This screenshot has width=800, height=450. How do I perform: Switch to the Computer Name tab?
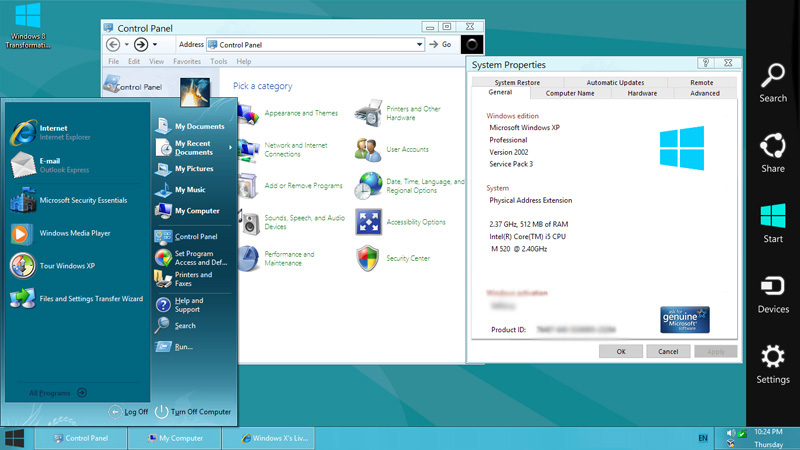pyautogui.click(x=570, y=93)
